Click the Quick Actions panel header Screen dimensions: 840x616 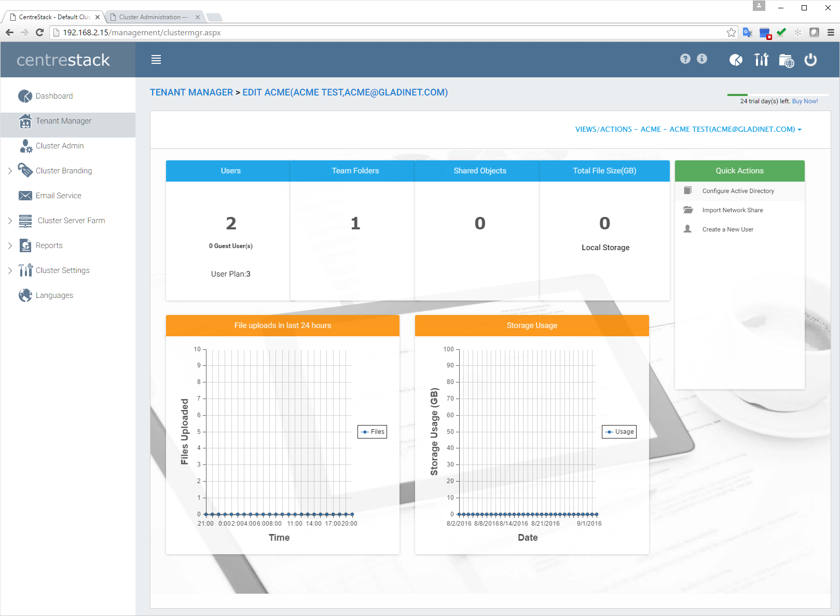tap(740, 171)
